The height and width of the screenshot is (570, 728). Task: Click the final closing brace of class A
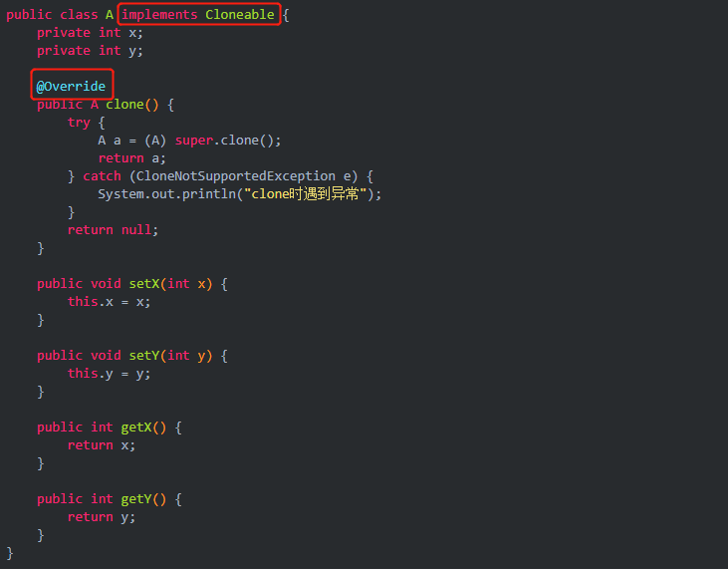tap(10, 553)
